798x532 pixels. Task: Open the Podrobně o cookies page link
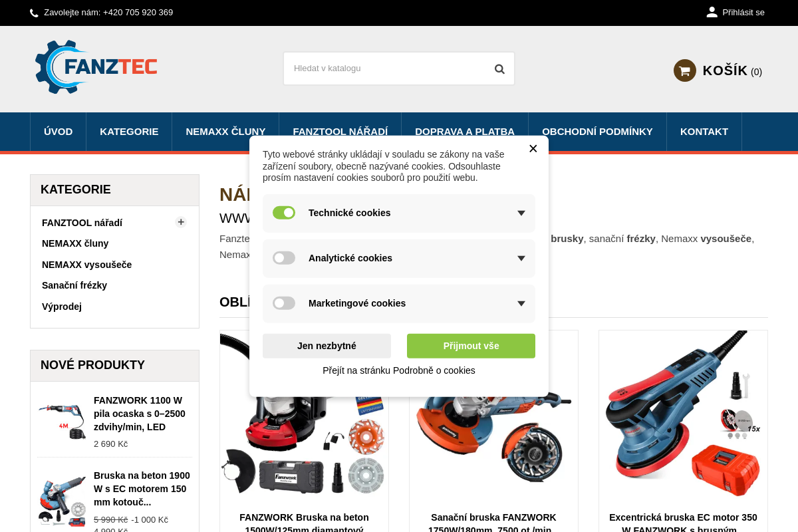point(399,370)
